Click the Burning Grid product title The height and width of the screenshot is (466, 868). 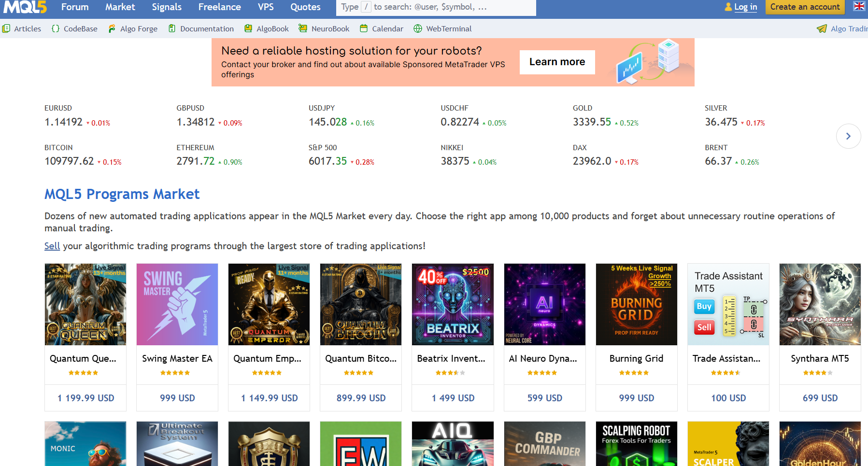636,358
